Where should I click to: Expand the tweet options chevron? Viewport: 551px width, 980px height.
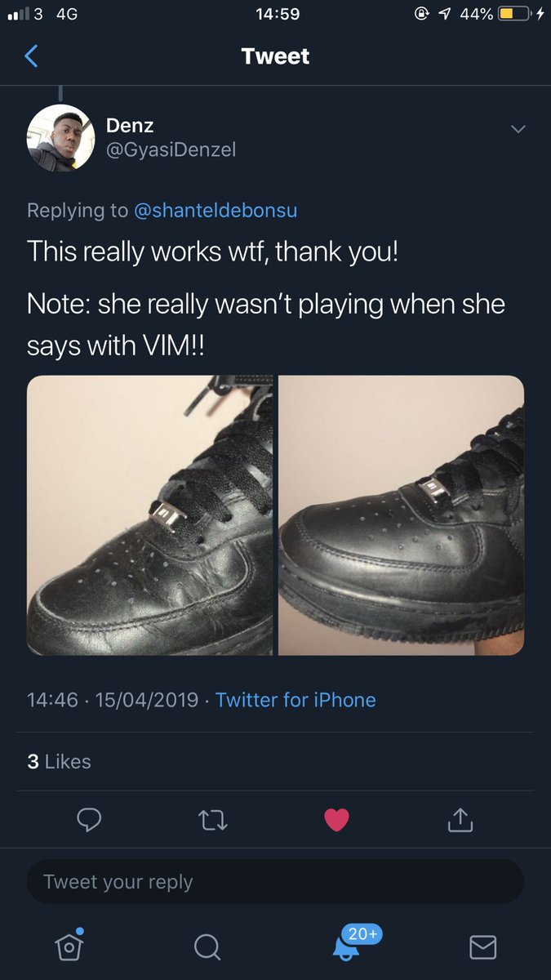click(518, 129)
